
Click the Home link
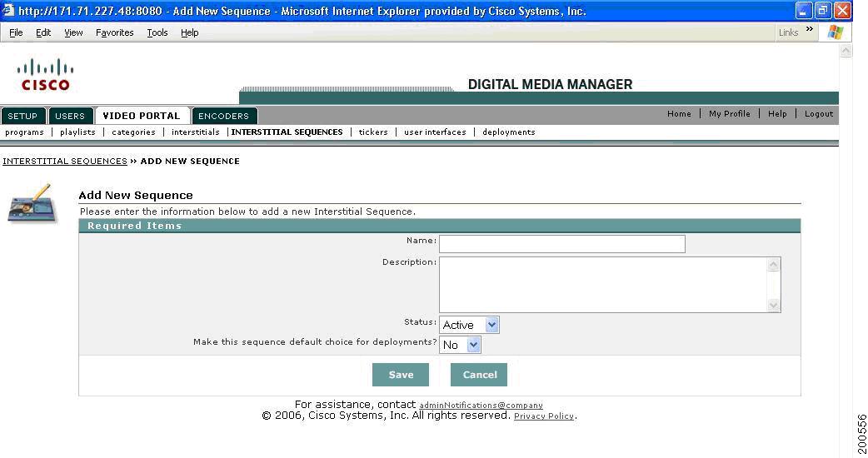pyautogui.click(x=679, y=113)
